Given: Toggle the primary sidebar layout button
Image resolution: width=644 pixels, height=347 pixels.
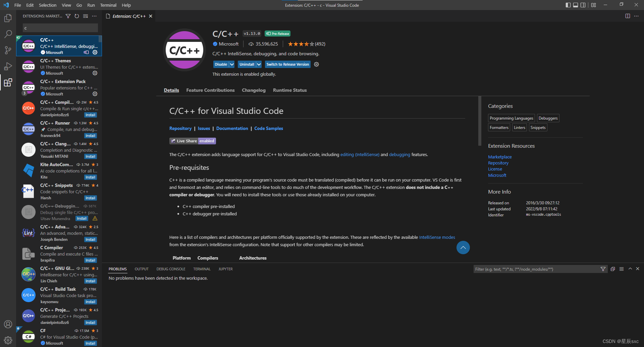Looking at the screenshot, I should 568,5.
